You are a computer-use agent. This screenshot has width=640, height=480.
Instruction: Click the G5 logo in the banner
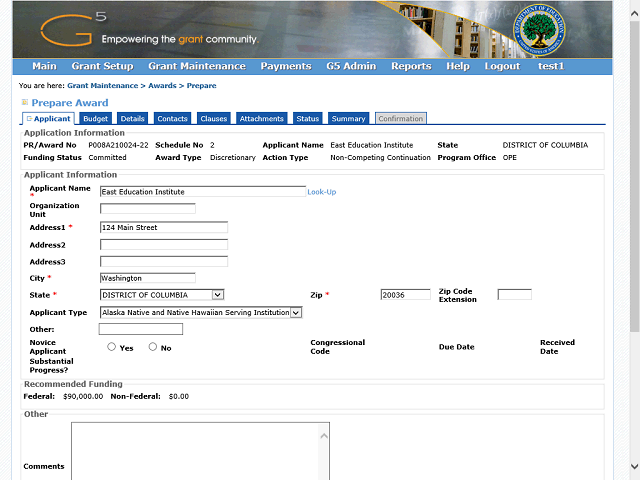pos(73,29)
